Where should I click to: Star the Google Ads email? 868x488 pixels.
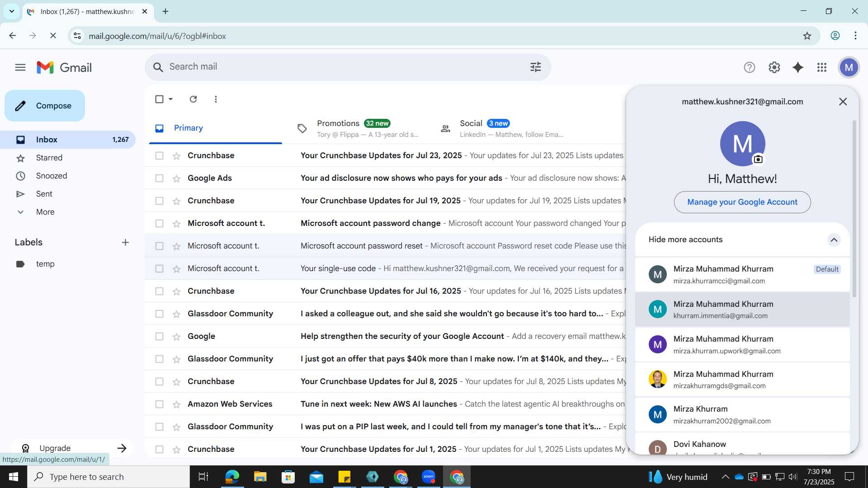click(176, 178)
